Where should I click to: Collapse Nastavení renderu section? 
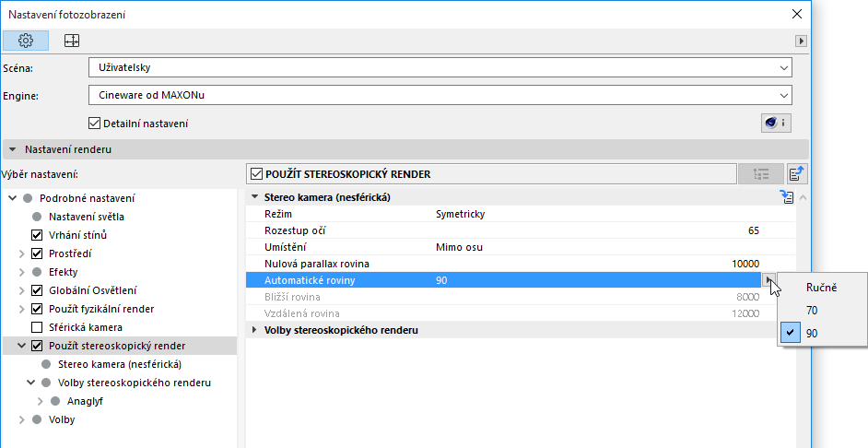[13, 149]
